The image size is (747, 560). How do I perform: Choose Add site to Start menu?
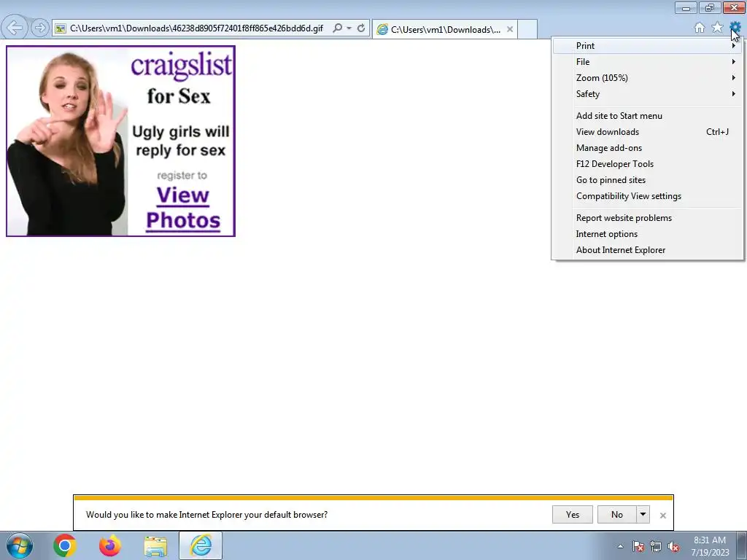[x=647, y=116]
